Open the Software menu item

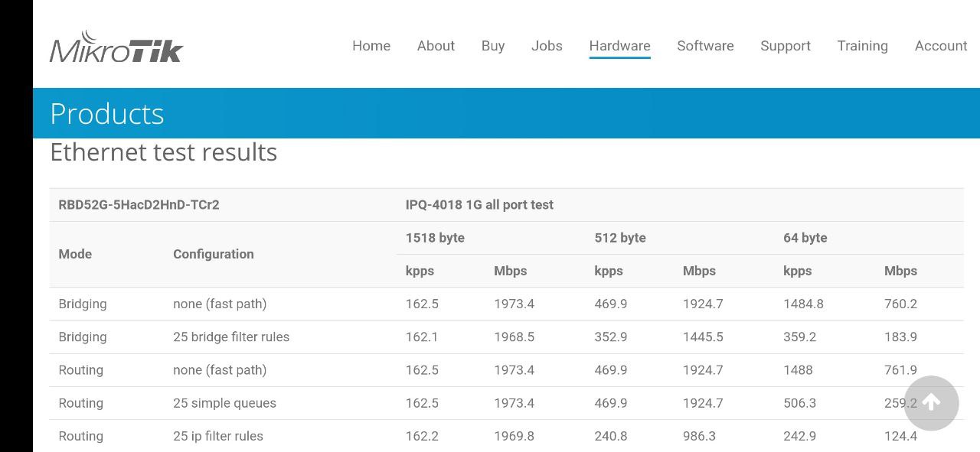point(705,46)
